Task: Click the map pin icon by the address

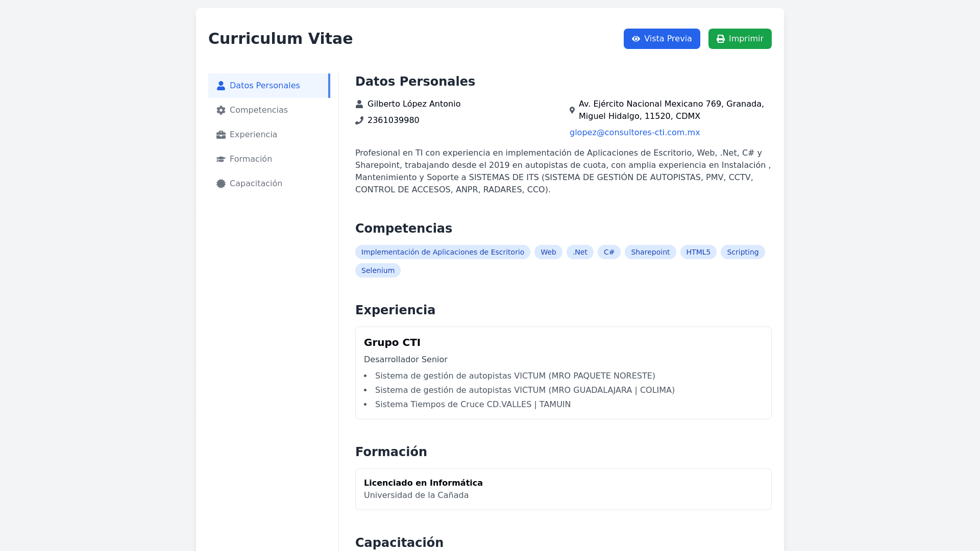Action: 572,110
